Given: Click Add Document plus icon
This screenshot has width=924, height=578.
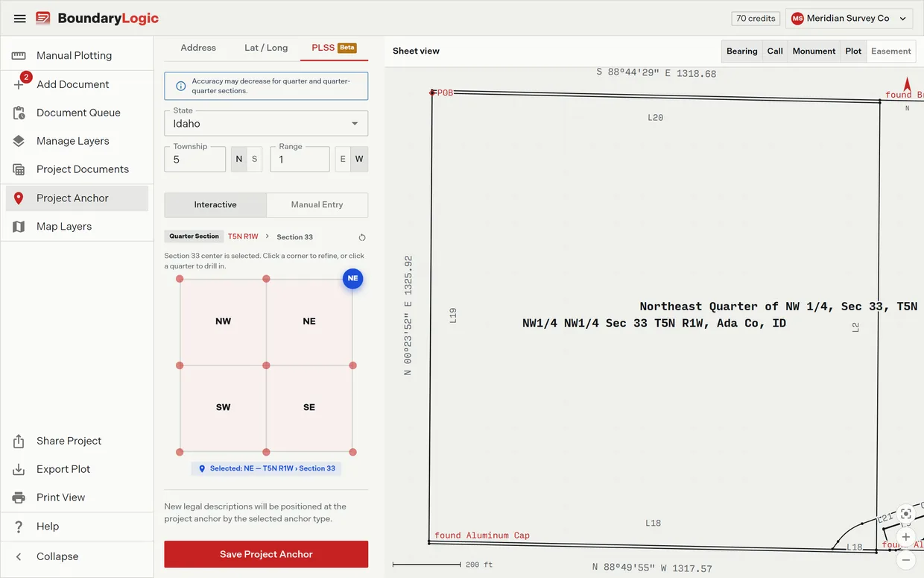Looking at the screenshot, I should pyautogui.click(x=19, y=84).
